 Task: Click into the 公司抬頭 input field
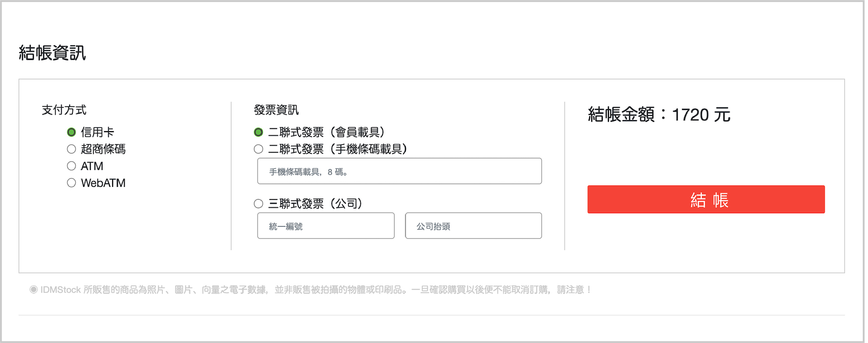473,226
